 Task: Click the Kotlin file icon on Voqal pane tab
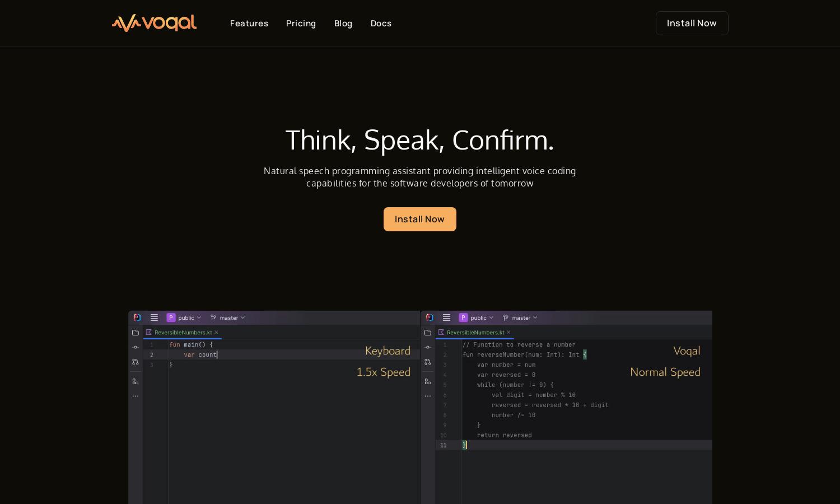pos(441,332)
